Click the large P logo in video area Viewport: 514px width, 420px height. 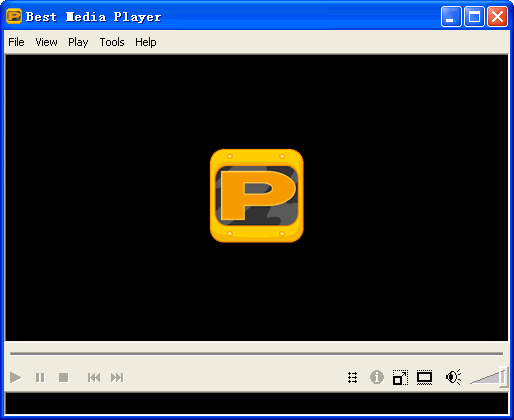tap(257, 196)
